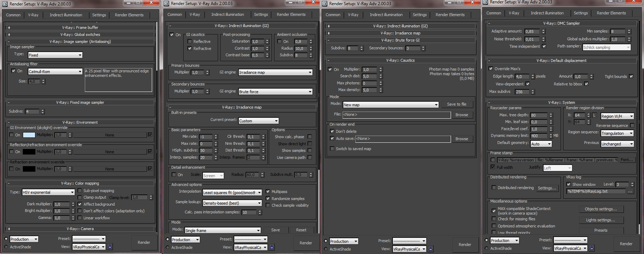The width and height of the screenshot is (644, 254).
Task: Click irradiance map Save button
Action: coord(275,230)
